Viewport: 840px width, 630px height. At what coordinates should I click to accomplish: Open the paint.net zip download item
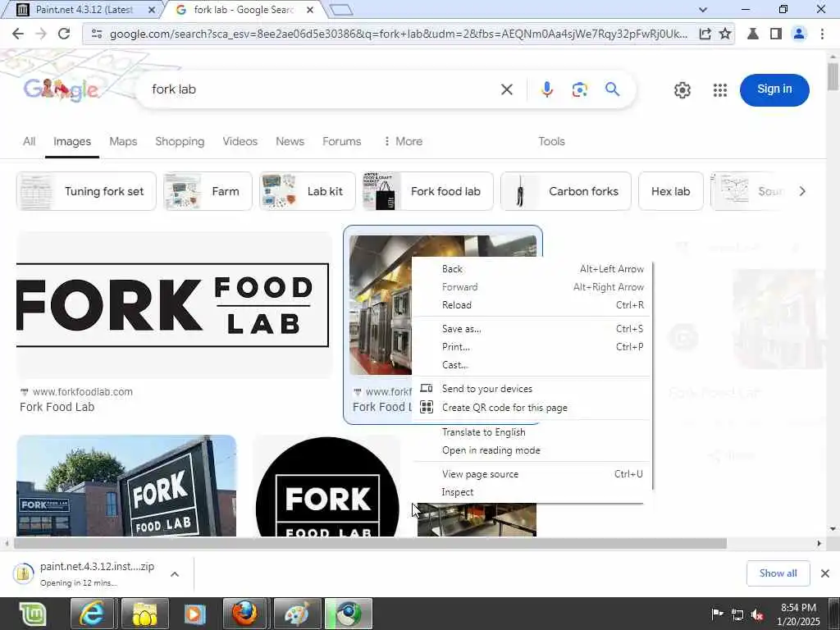pyautogui.click(x=87, y=573)
